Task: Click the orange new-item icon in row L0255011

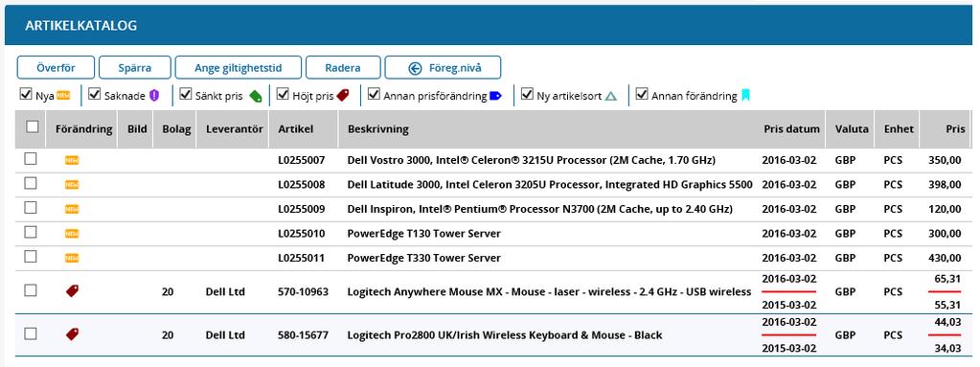Action: [x=72, y=258]
